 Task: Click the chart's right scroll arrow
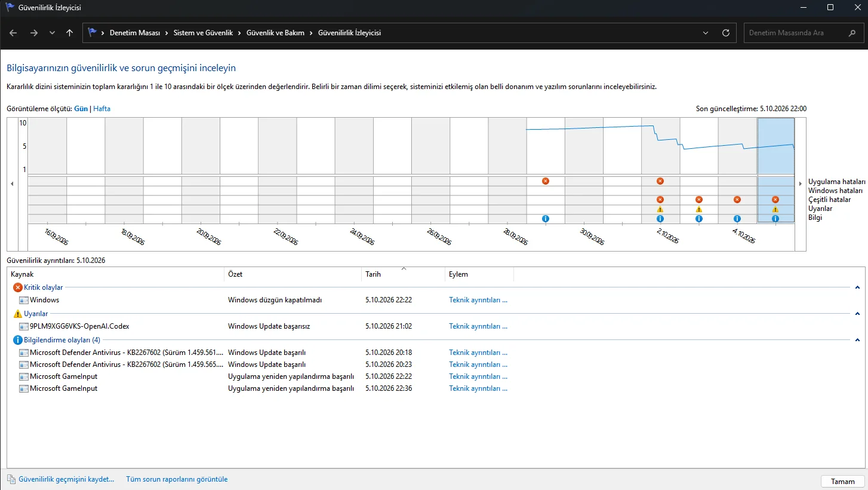(801, 184)
